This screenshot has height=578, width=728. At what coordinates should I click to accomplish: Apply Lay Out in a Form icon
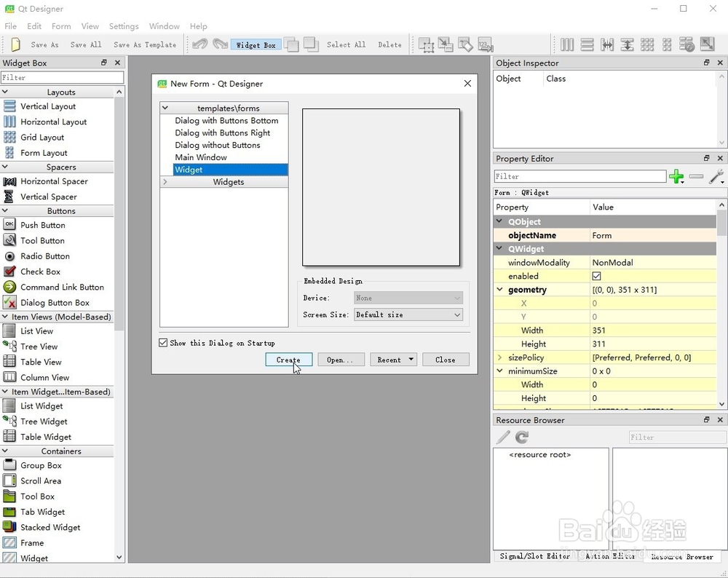pos(667,44)
